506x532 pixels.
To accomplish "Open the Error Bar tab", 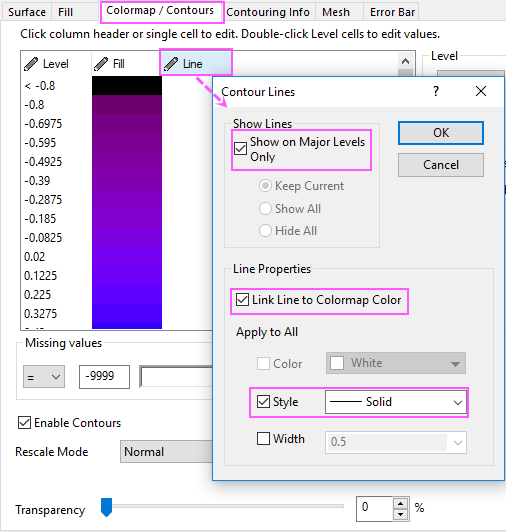I will [392, 12].
